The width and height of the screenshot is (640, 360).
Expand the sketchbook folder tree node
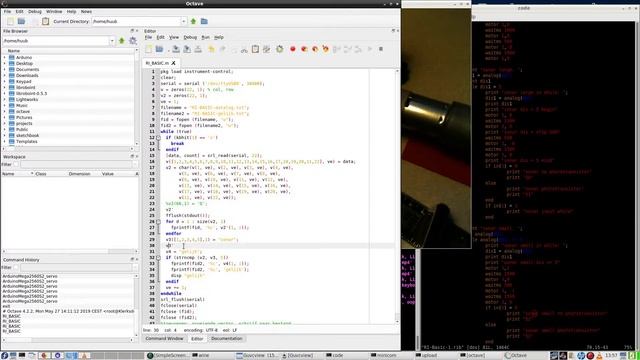pyautogui.click(x=4, y=136)
